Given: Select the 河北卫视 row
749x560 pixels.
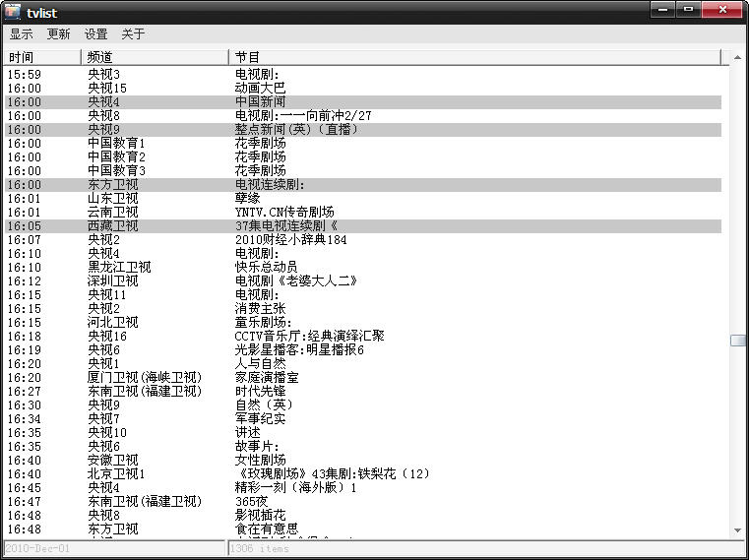Looking at the screenshot, I should 363,323.
